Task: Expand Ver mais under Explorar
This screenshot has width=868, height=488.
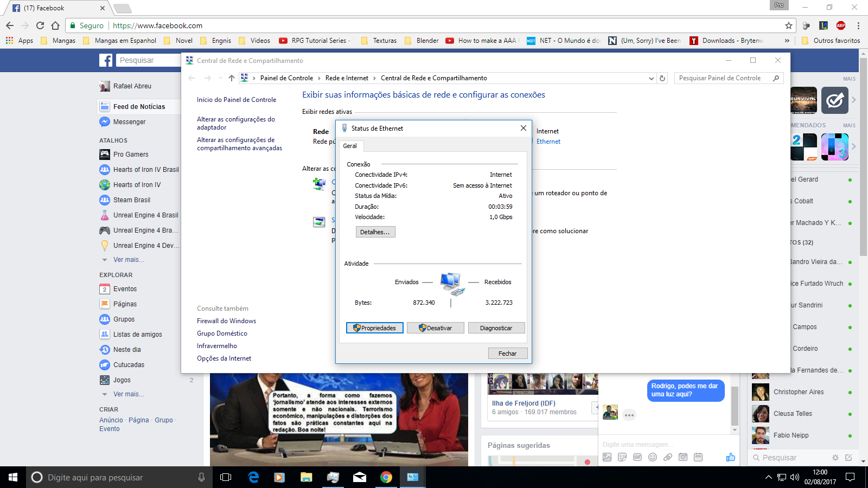Action: pyautogui.click(x=129, y=394)
